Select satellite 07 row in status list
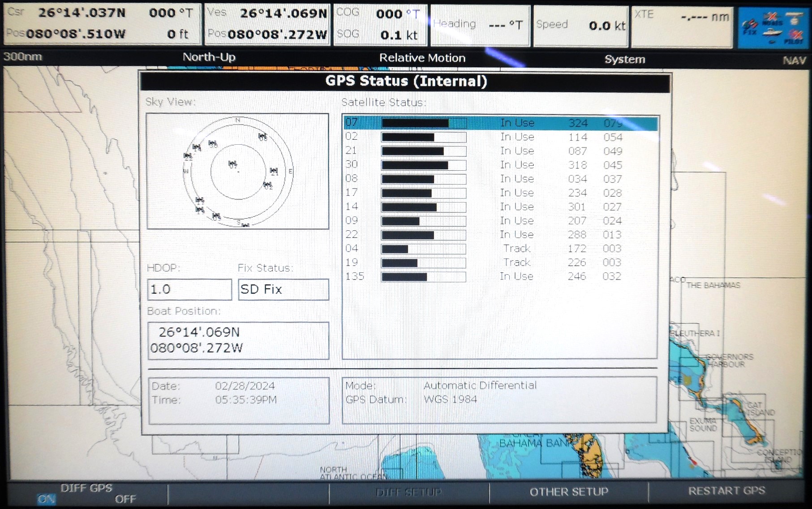The width and height of the screenshot is (812, 509). point(500,123)
